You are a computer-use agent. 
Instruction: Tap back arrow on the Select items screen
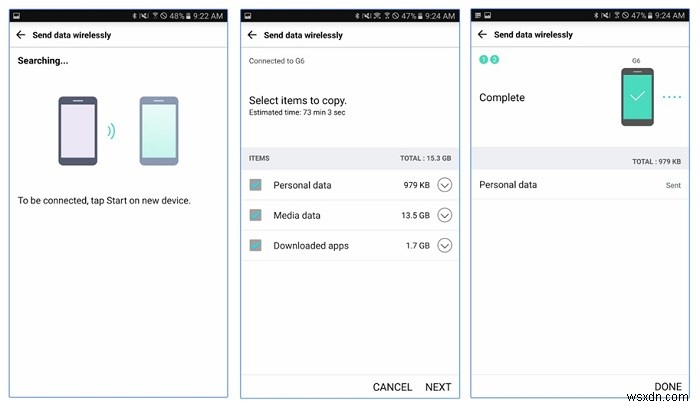(x=253, y=35)
